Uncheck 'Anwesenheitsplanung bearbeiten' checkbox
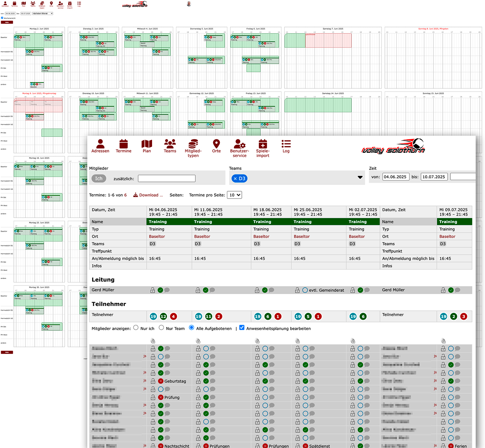This screenshot has height=448, width=485. pos(242,328)
